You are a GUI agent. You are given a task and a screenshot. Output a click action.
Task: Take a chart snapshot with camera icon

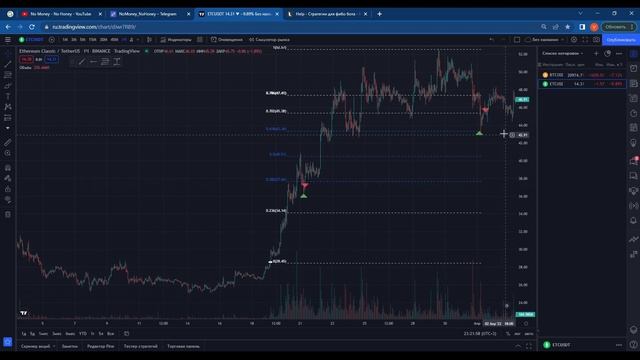click(596, 40)
